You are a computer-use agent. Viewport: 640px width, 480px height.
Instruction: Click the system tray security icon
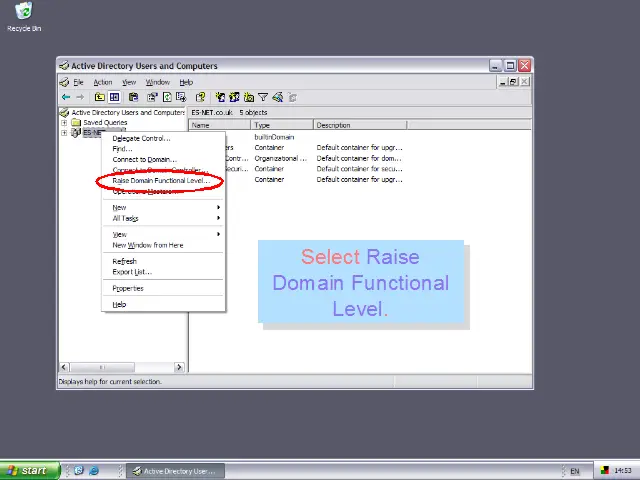(605, 471)
